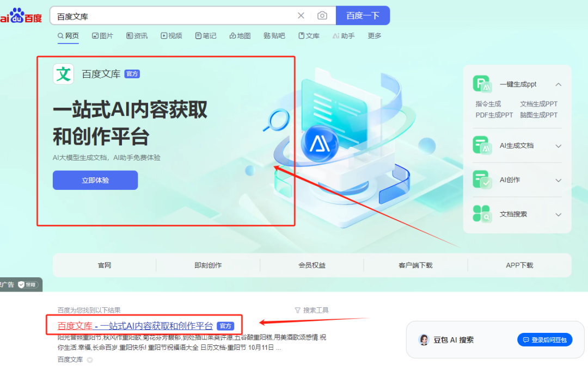
Task: Click the AI生成文档 icon
Action: (482, 145)
